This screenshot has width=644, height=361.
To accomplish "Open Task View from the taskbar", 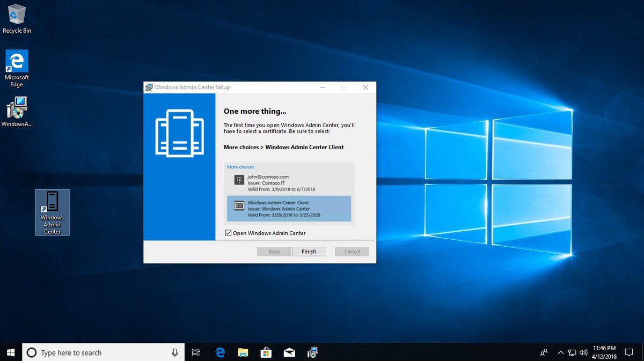I will [x=196, y=352].
